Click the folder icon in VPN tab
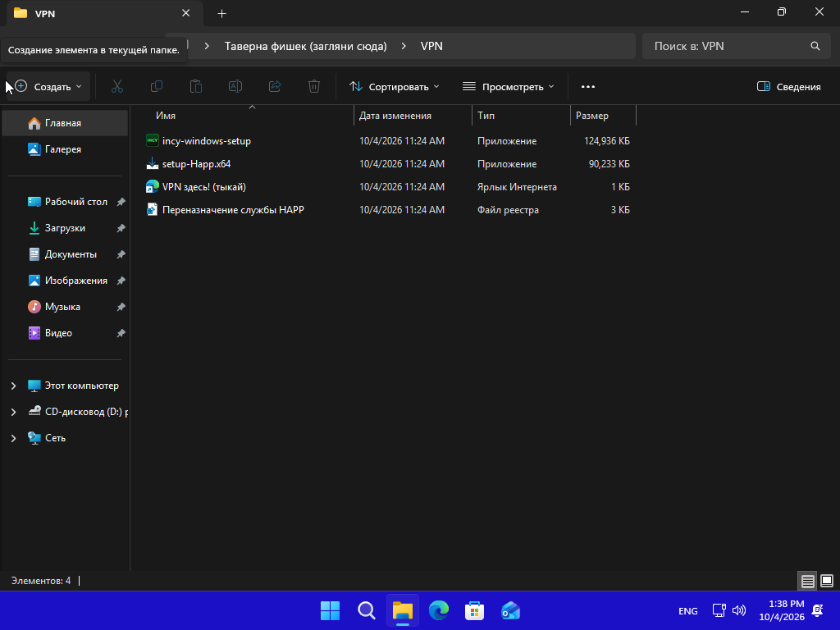The width and height of the screenshot is (840, 630). pyautogui.click(x=21, y=13)
